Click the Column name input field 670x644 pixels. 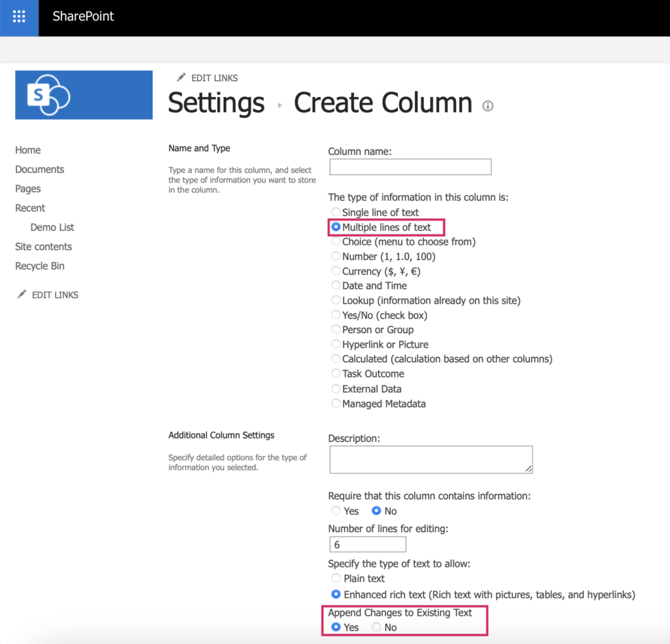point(410,167)
